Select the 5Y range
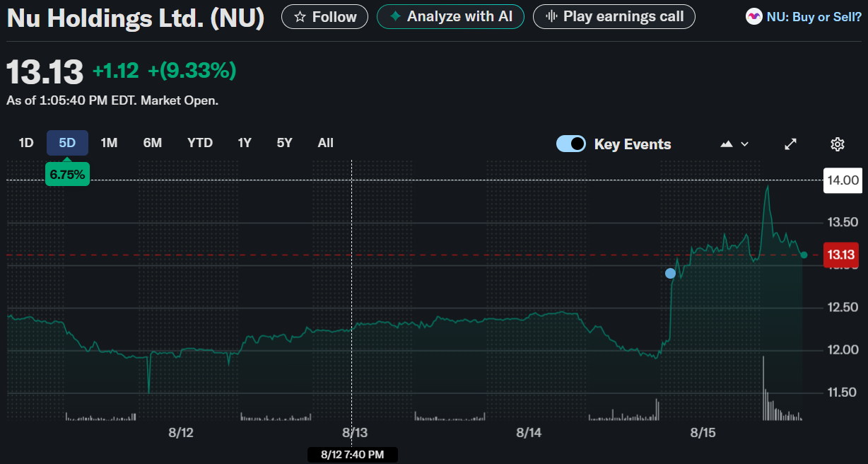This screenshot has width=868, height=464. 284,143
